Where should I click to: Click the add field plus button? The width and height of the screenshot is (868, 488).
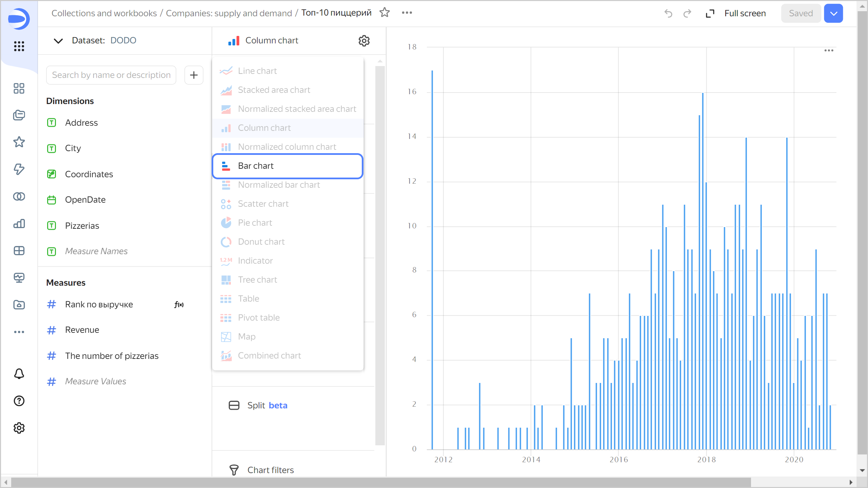pyautogui.click(x=194, y=75)
